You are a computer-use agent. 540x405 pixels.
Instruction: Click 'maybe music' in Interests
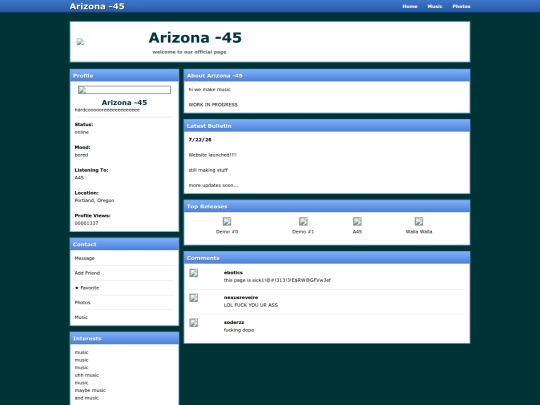pos(90,390)
